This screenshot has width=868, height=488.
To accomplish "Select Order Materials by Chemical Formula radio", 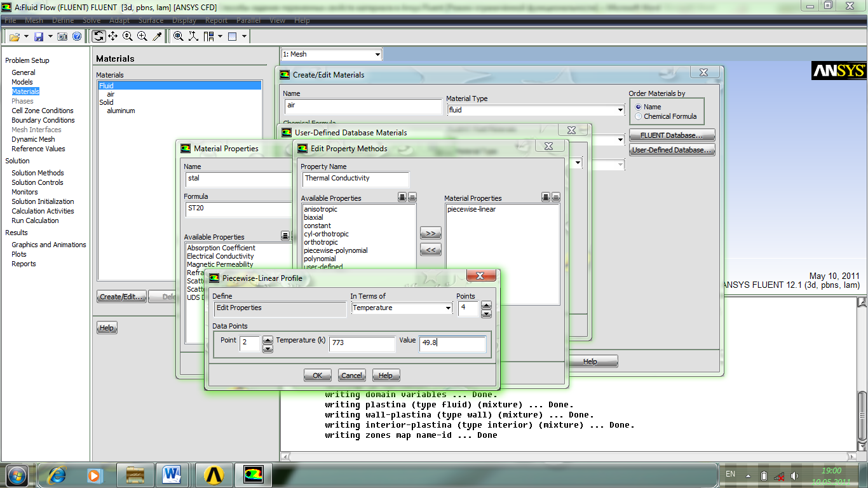I will (639, 116).
